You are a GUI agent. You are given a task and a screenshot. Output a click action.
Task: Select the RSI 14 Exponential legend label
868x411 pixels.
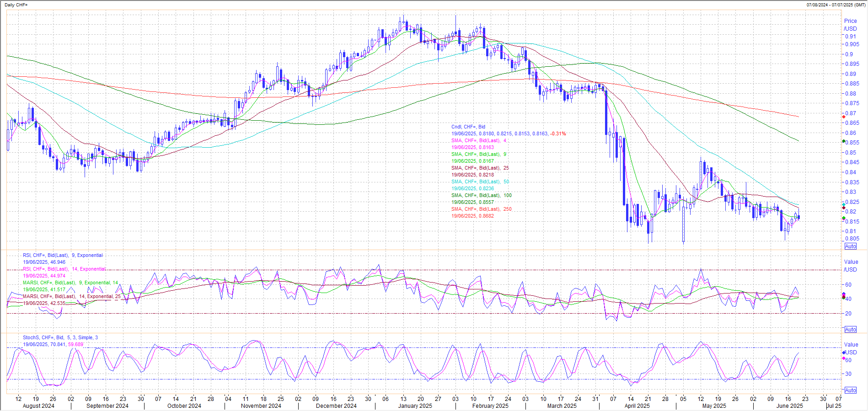pyautogui.click(x=64, y=269)
